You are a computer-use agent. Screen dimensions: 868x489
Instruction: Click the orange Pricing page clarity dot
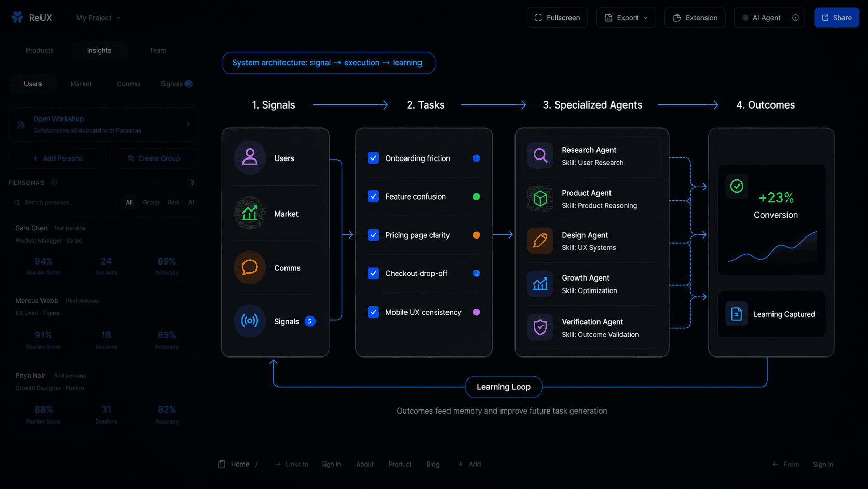pos(477,235)
